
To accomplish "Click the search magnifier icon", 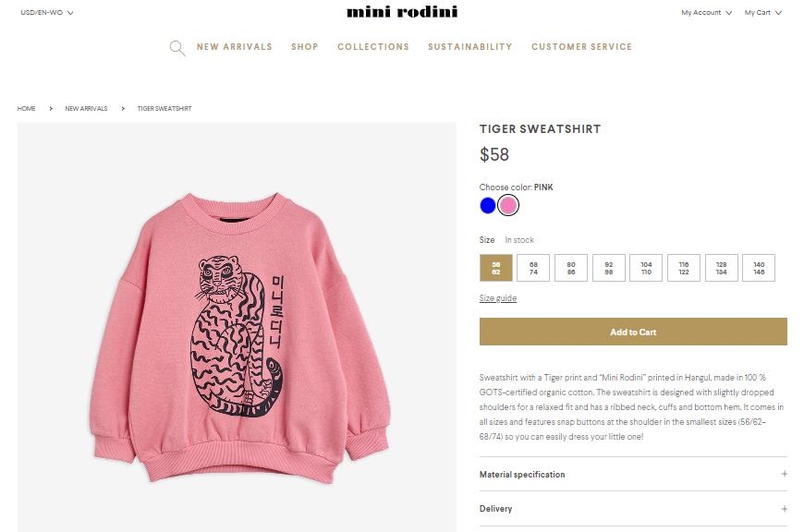I will click(x=177, y=48).
